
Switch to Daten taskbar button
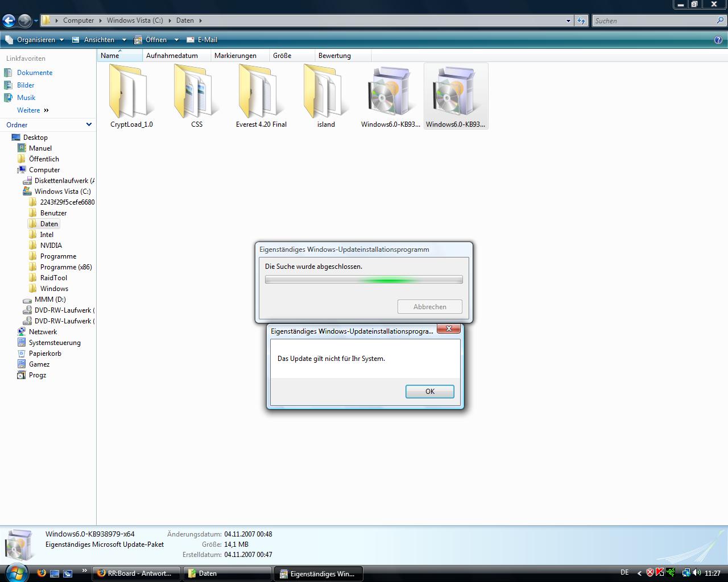pos(227,573)
